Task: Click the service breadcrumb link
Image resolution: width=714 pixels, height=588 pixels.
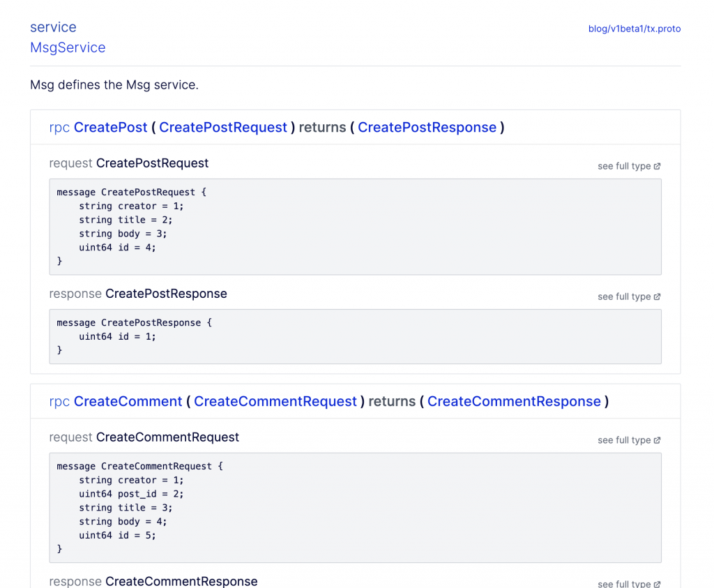Action: pyautogui.click(x=53, y=27)
